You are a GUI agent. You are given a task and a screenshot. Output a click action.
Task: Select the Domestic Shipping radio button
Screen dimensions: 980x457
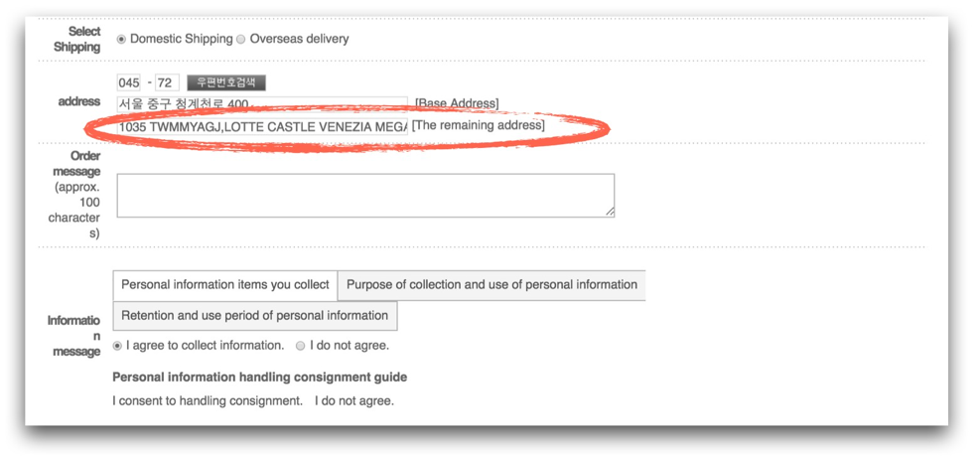(x=122, y=40)
